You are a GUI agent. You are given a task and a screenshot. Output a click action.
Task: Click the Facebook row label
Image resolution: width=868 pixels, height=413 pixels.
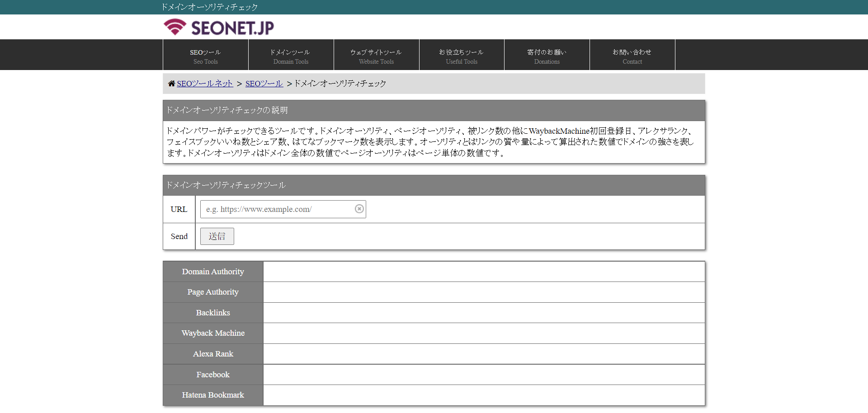[x=212, y=374]
